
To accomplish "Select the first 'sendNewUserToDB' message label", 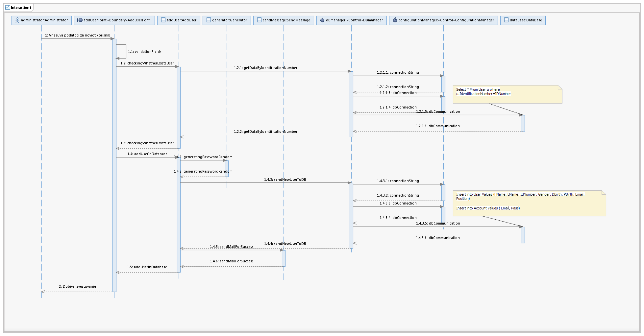I will 285,180.
